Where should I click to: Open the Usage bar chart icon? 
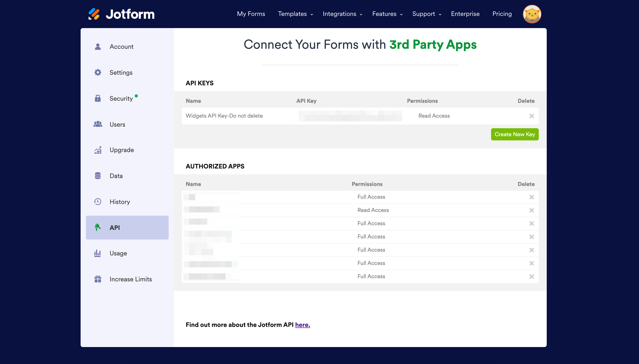[x=98, y=253]
